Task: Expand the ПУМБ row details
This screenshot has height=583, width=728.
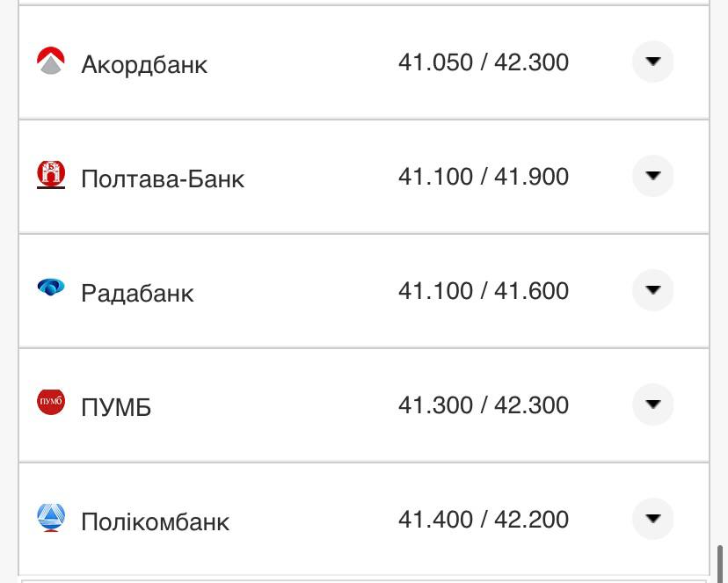Action: pyautogui.click(x=652, y=405)
